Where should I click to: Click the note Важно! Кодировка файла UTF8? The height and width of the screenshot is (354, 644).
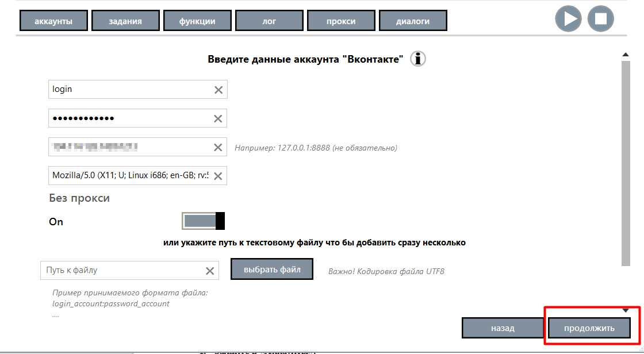tap(386, 271)
